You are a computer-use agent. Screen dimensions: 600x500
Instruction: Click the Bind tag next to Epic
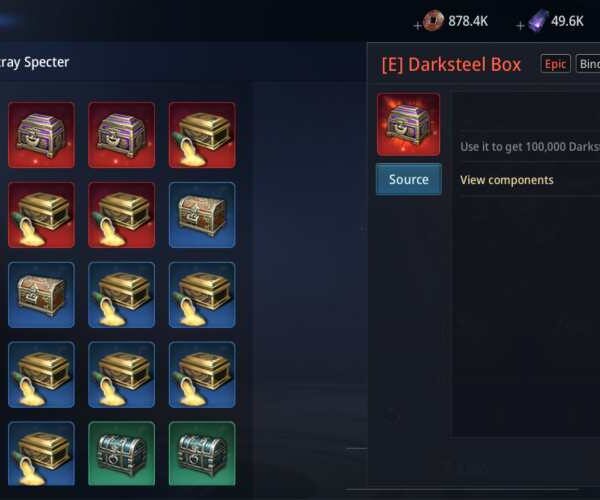pyautogui.click(x=588, y=64)
